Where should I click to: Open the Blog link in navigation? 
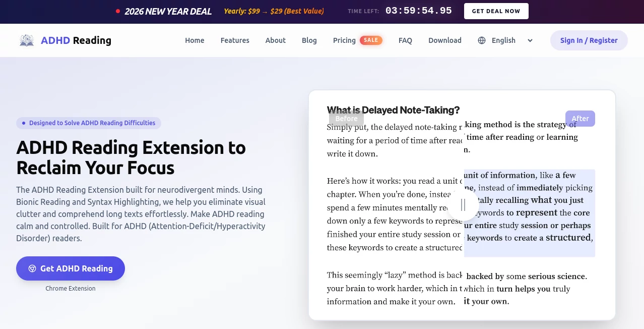[x=309, y=40]
